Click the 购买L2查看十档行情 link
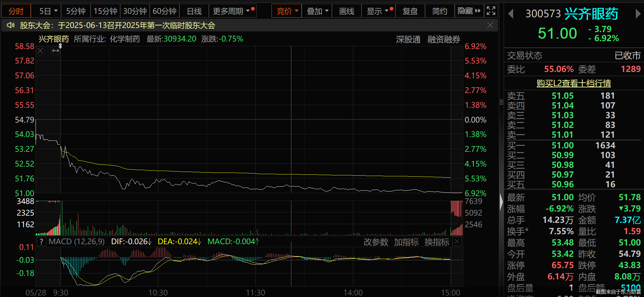644x297 pixels. 574,83
